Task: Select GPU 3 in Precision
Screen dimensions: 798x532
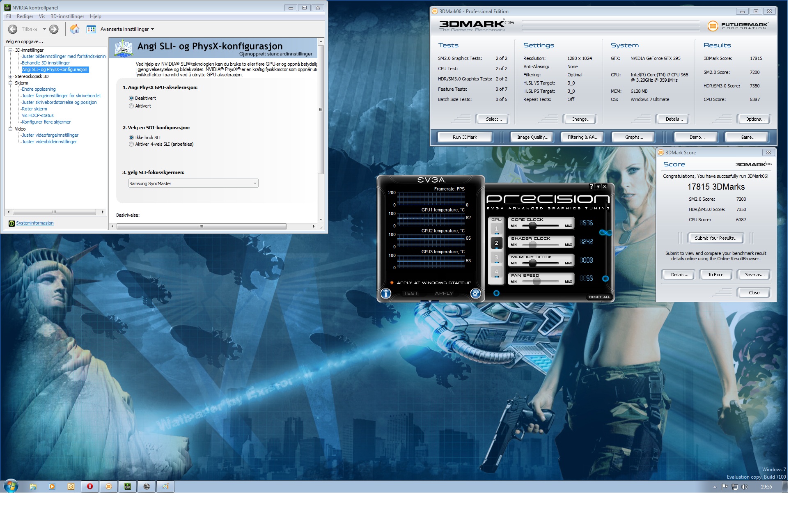Action: click(x=496, y=257)
